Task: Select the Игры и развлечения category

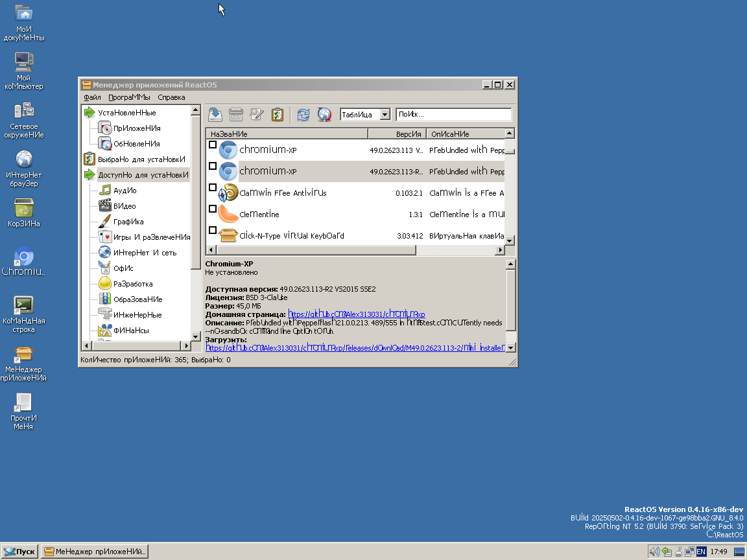Action: pyautogui.click(x=152, y=237)
